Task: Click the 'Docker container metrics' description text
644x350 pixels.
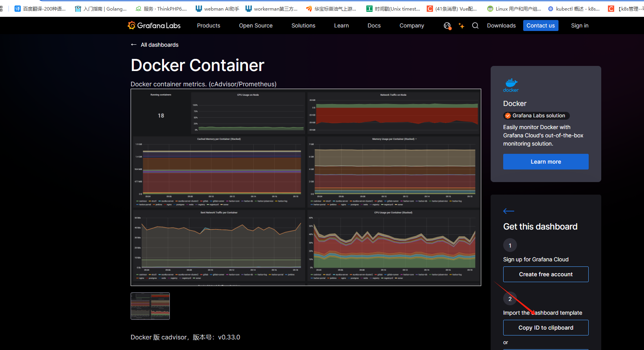Action: (x=204, y=84)
